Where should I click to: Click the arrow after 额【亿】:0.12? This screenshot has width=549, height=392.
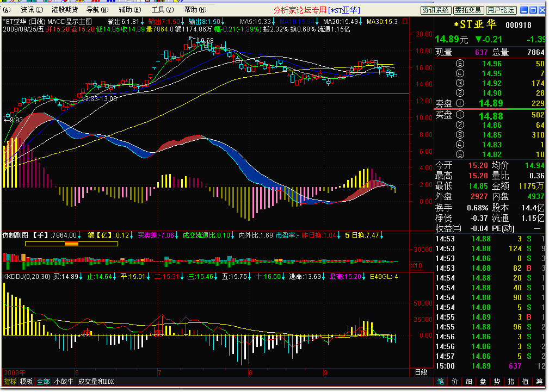pyautogui.click(x=131, y=235)
